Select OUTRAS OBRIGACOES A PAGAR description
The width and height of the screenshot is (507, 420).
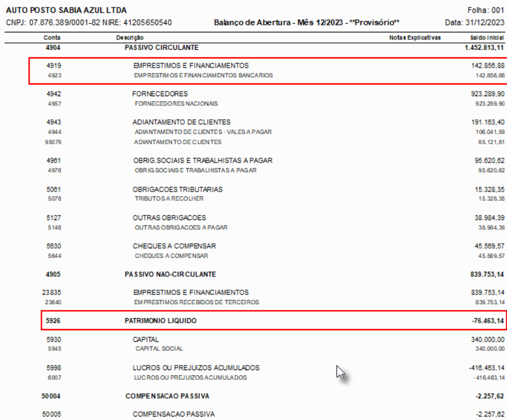[x=181, y=228]
